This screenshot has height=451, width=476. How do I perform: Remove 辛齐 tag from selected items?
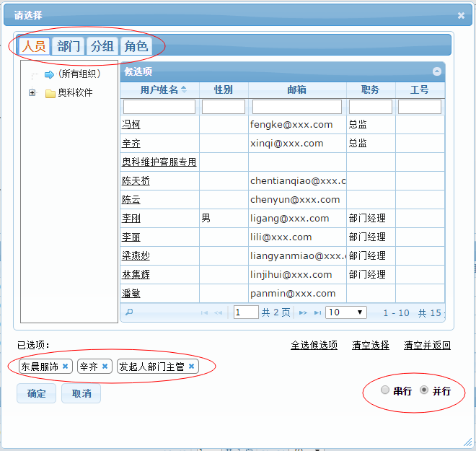tap(105, 367)
